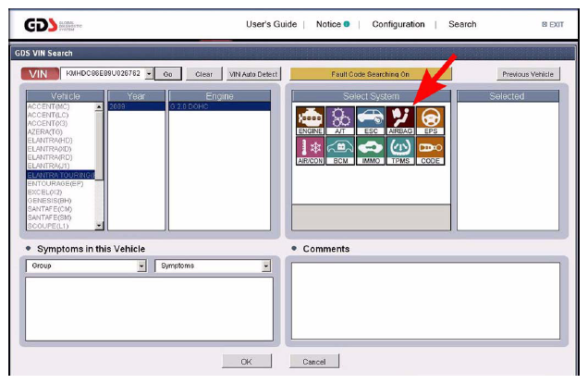Click Vehicle list scroll up arrow

pos(99,107)
